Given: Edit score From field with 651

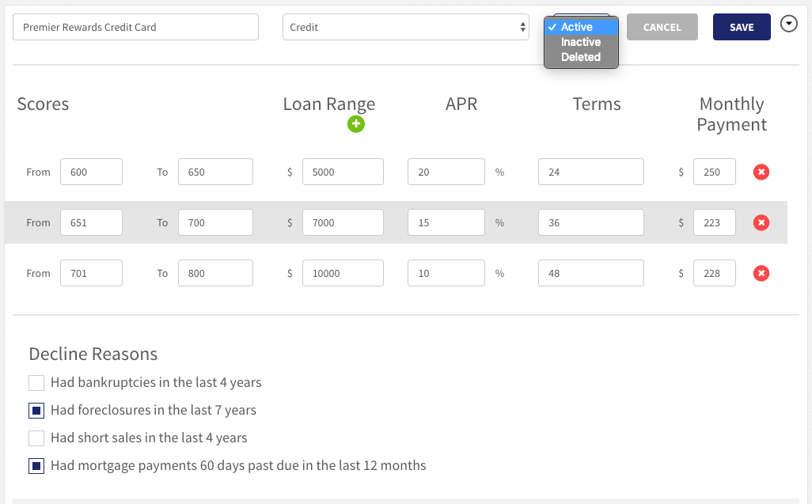Looking at the screenshot, I should point(91,222).
